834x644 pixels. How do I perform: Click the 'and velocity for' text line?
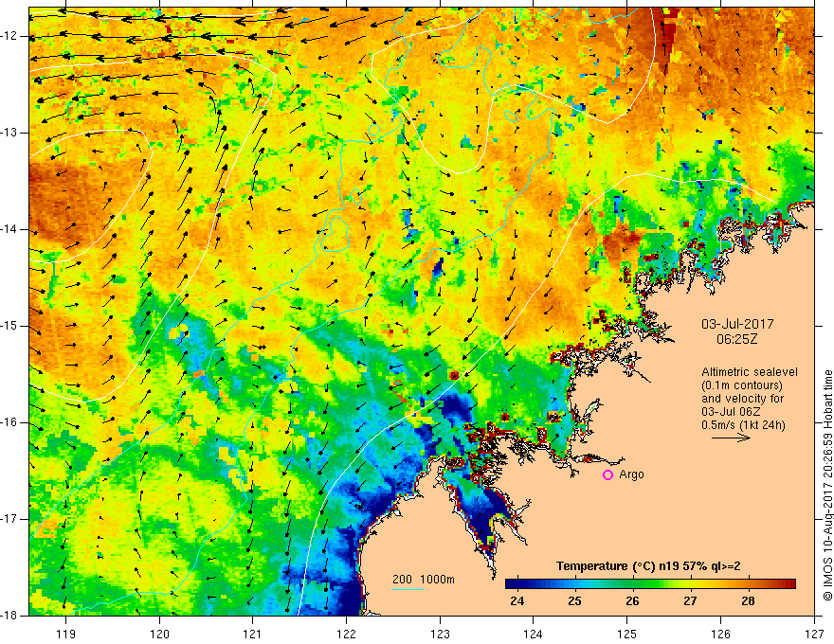point(742,399)
